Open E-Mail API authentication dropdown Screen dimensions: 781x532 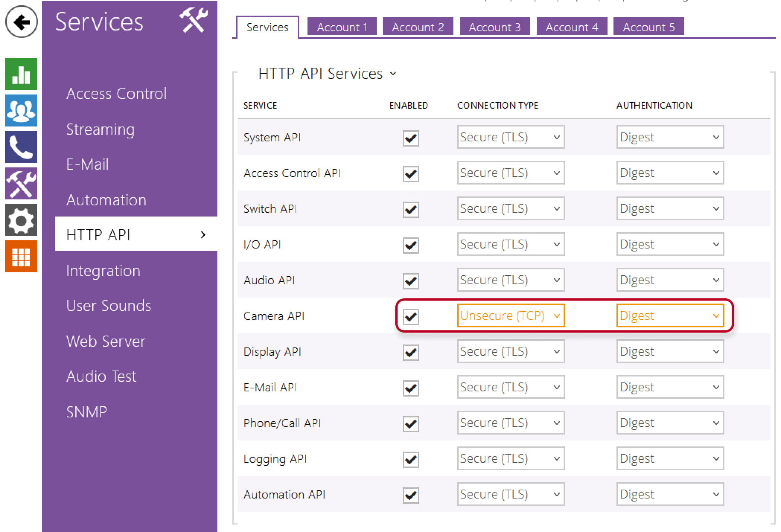(x=670, y=387)
